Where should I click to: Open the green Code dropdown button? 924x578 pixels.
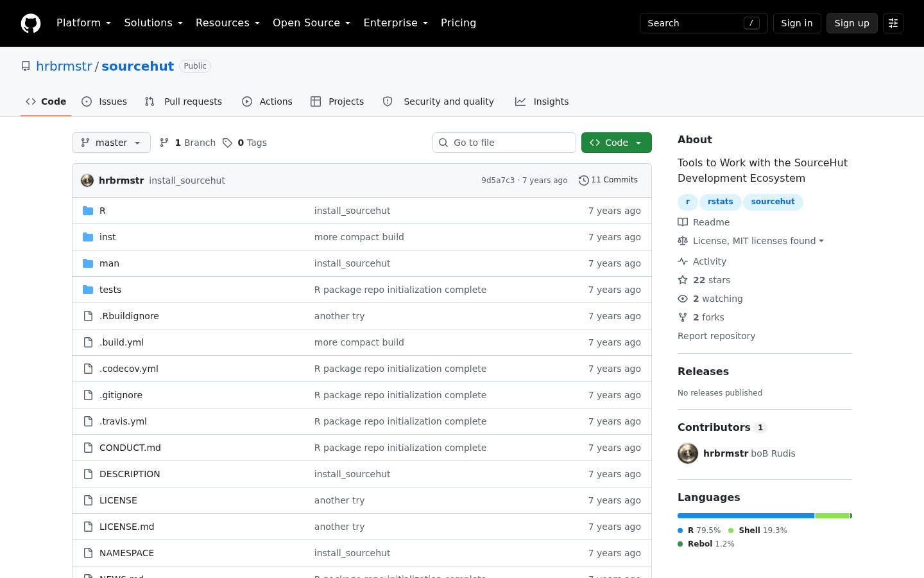pos(617,143)
